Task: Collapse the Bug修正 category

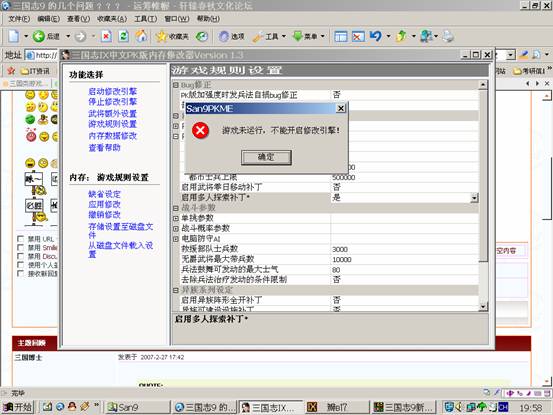Action: [176, 85]
